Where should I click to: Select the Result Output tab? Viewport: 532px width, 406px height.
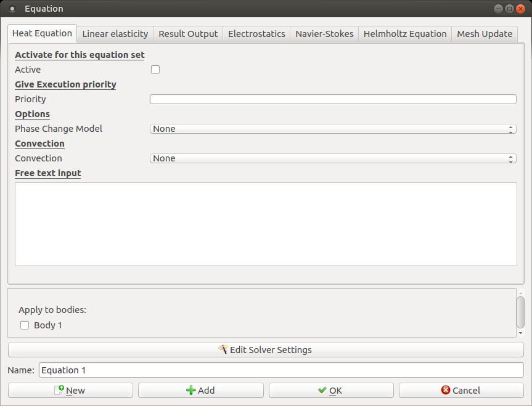click(x=188, y=34)
